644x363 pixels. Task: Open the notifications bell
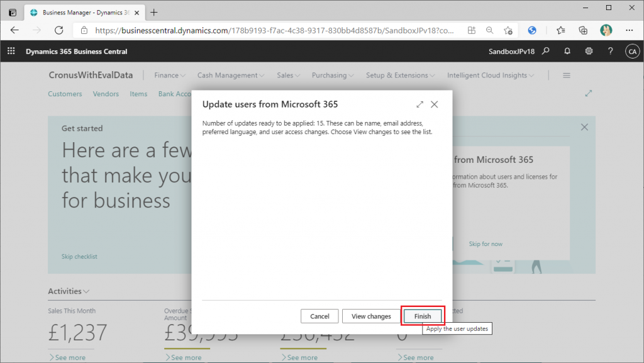click(x=567, y=51)
